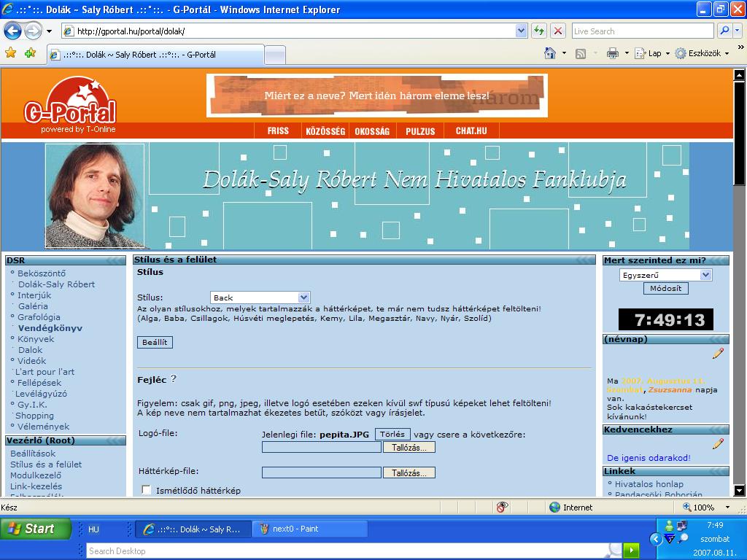Click the Add to Favorites star-plus icon

click(31, 52)
